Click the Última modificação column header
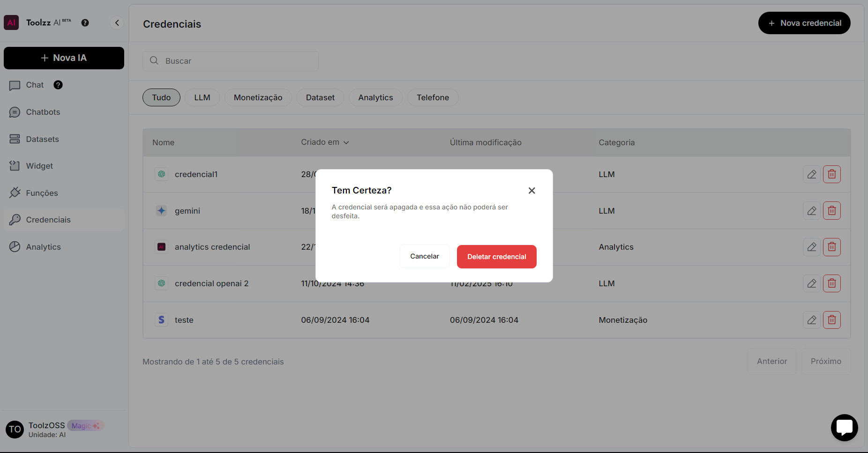This screenshot has height=453, width=868. (486, 142)
